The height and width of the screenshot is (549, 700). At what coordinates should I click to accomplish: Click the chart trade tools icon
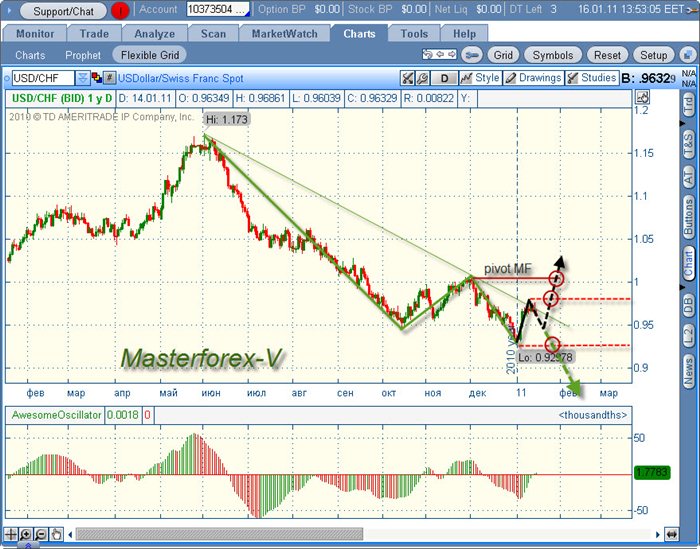click(407, 78)
